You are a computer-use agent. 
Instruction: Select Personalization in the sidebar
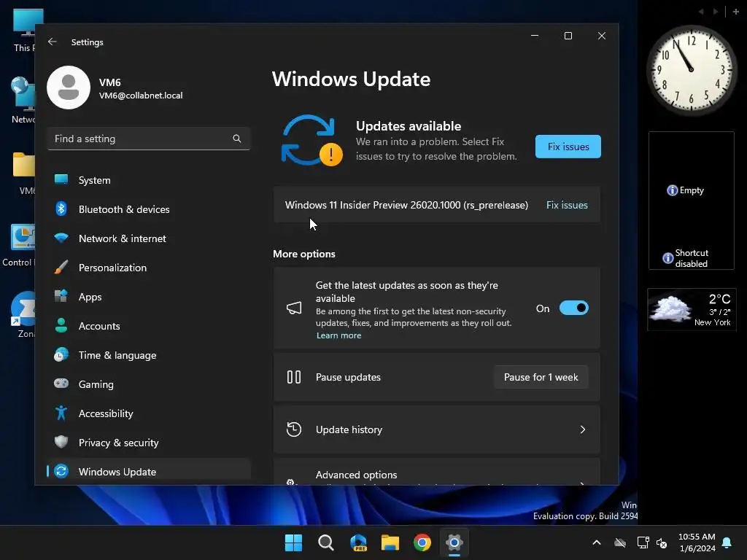click(149, 268)
